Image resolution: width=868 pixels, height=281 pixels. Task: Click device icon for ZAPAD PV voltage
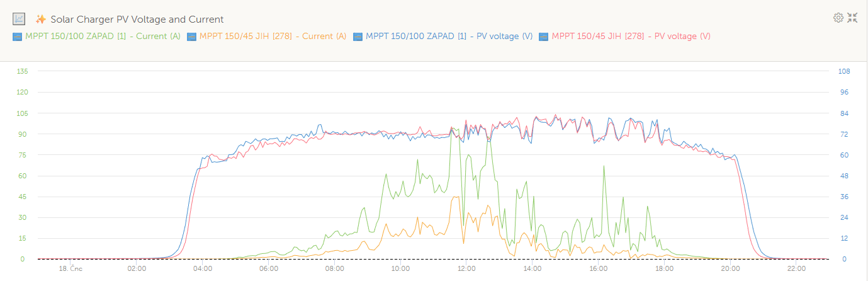pos(358,37)
